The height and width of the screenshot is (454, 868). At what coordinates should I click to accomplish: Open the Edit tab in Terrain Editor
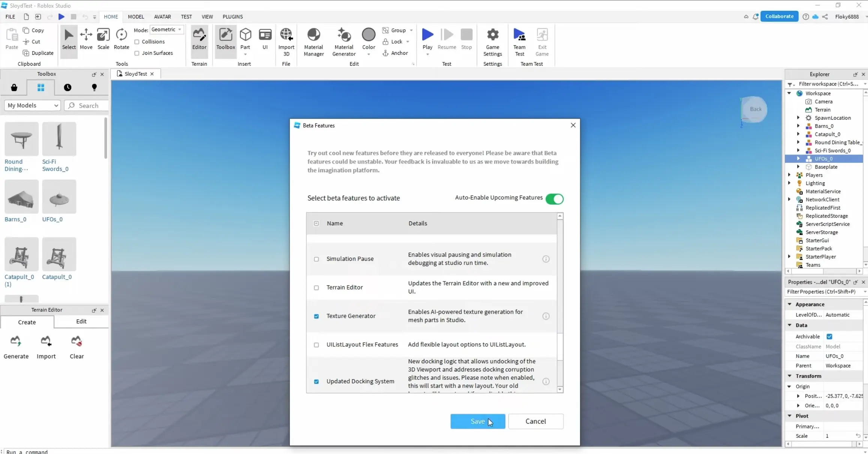click(x=81, y=322)
